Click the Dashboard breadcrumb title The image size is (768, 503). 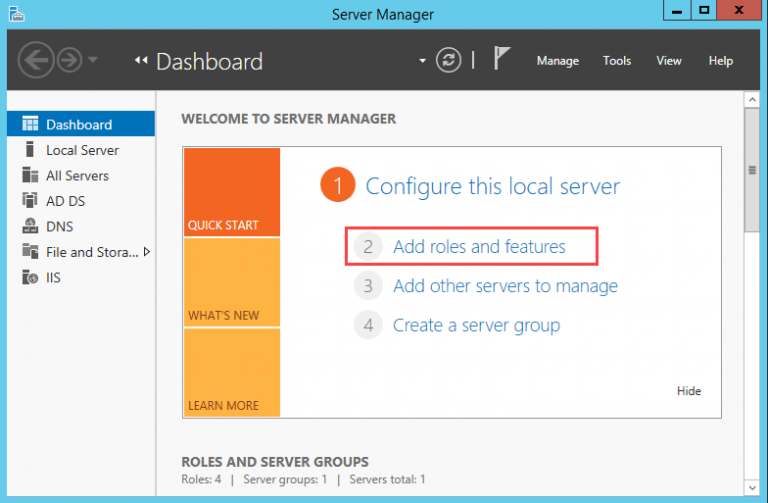(x=209, y=62)
